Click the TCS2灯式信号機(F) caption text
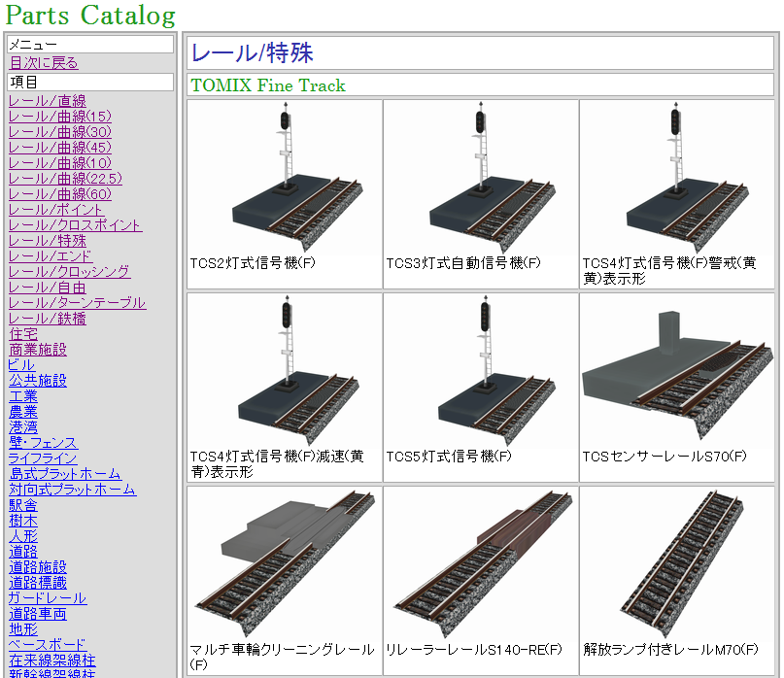 253,263
